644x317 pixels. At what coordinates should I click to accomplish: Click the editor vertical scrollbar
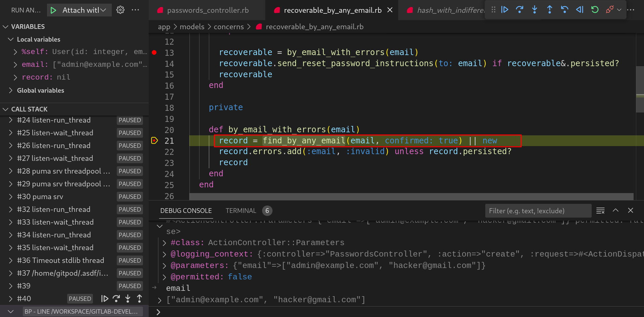640,89
